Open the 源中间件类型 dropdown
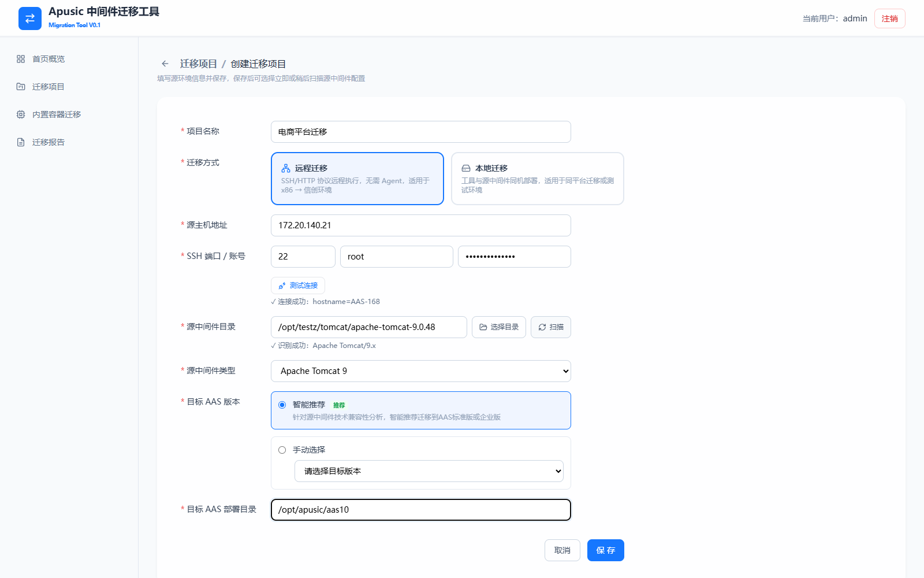 coord(421,371)
